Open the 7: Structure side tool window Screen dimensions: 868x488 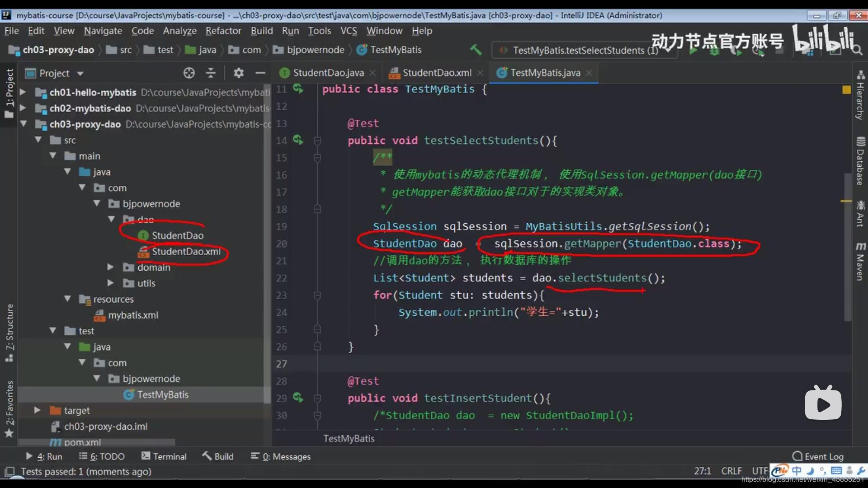point(9,333)
